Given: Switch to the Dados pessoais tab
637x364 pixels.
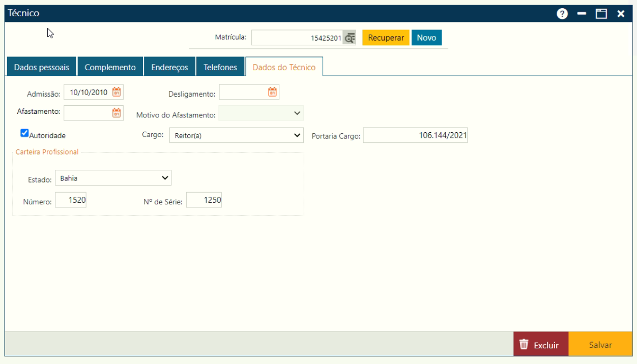Looking at the screenshot, I should [42, 67].
